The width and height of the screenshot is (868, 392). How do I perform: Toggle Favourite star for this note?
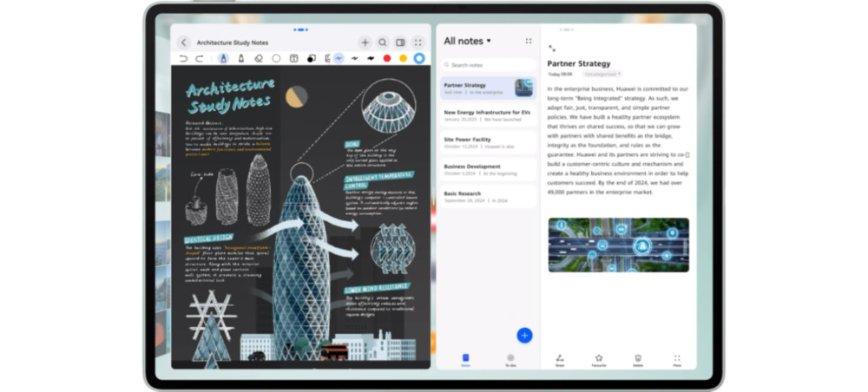pos(599,358)
